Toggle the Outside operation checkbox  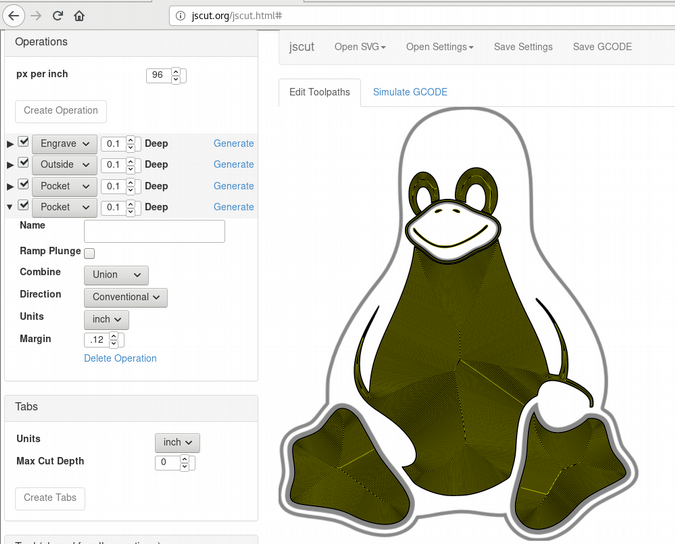coord(24,163)
